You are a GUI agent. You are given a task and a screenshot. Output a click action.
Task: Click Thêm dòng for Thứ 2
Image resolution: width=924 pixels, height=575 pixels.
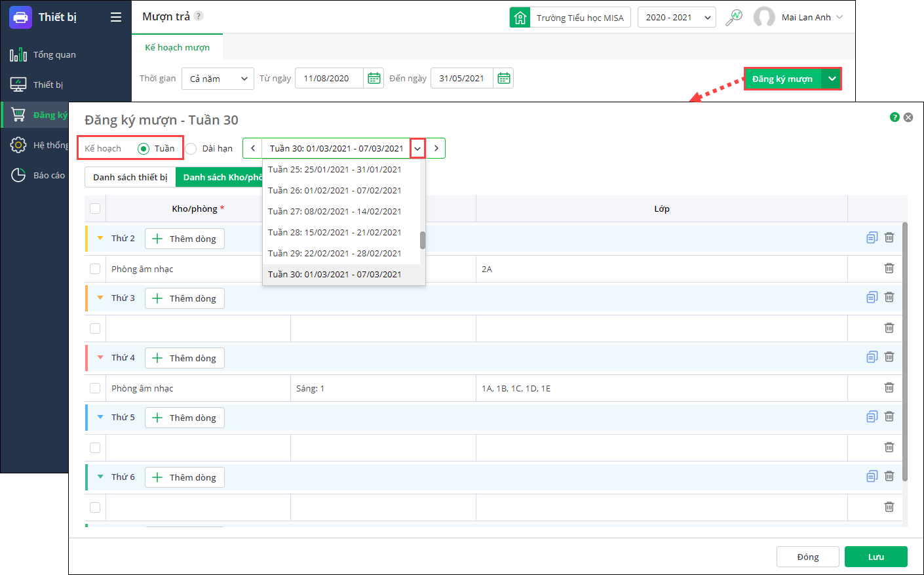click(x=185, y=239)
